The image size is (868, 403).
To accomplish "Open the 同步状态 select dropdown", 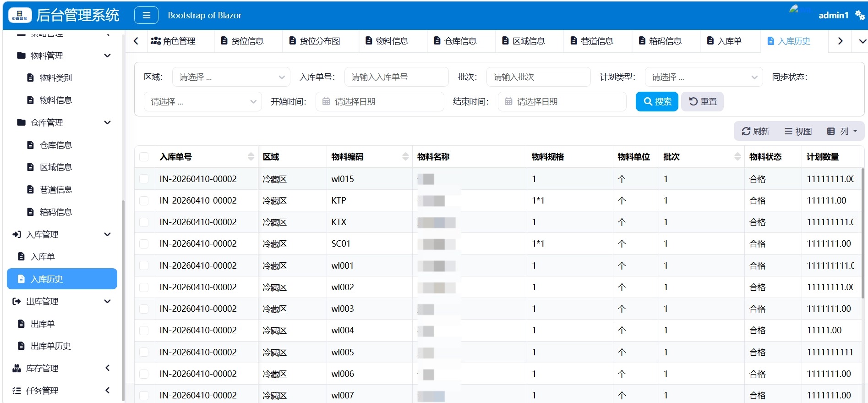I will tap(203, 102).
